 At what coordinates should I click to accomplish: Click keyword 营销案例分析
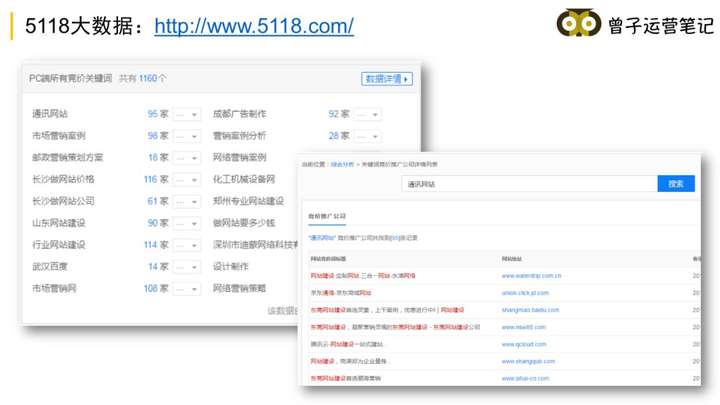click(x=239, y=136)
